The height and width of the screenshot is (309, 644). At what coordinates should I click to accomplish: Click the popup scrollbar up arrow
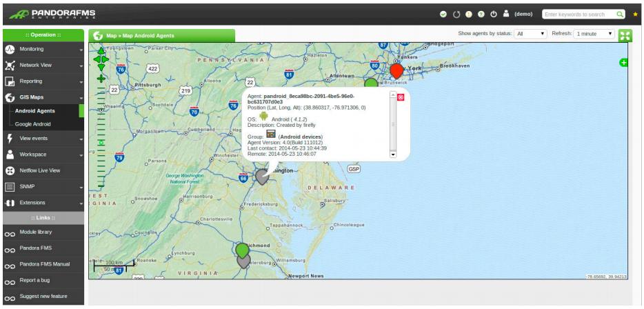point(392,95)
